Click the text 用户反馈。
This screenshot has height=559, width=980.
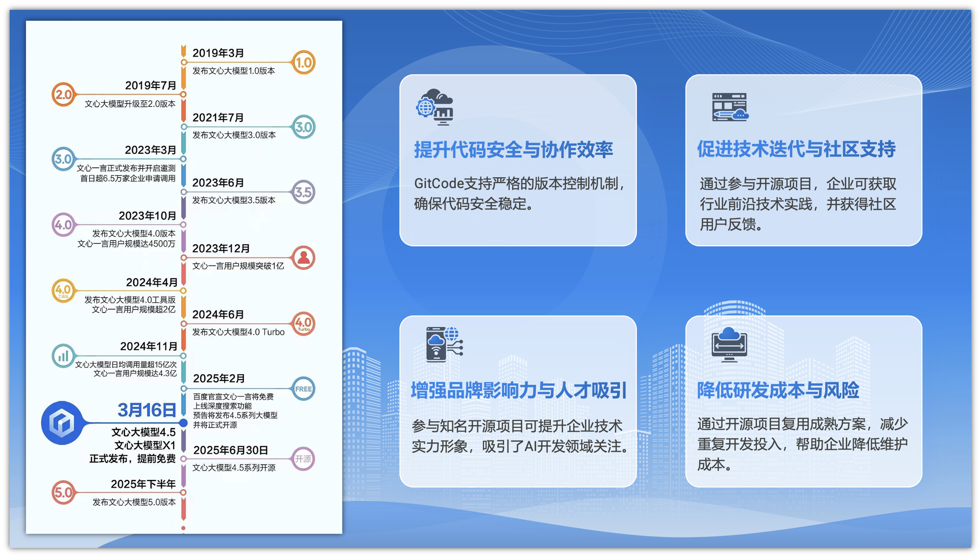(731, 224)
